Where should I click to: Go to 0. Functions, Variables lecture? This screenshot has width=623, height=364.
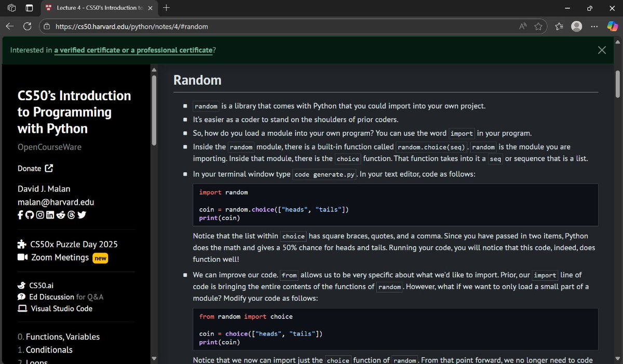(58, 336)
